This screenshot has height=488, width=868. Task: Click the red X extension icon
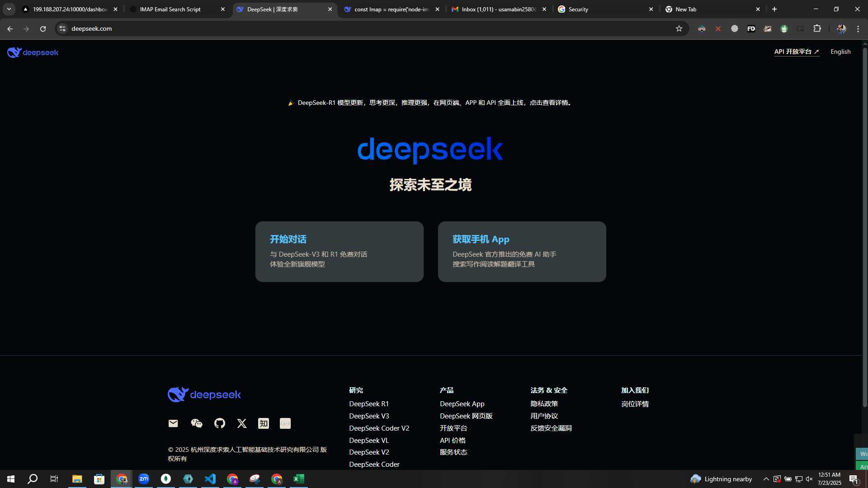coord(718,28)
